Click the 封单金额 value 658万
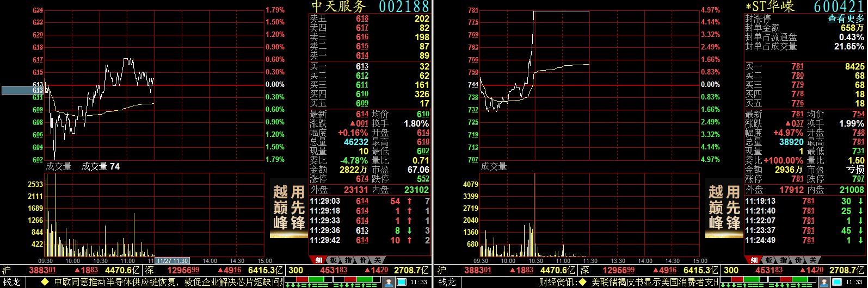Screen dimensions: 868x288 click(x=852, y=28)
